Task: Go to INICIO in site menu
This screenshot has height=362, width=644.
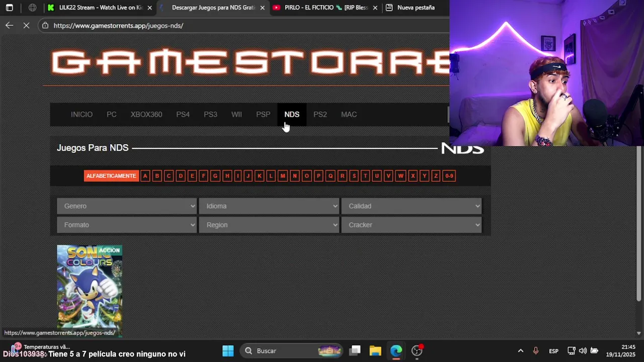Action: click(82, 114)
